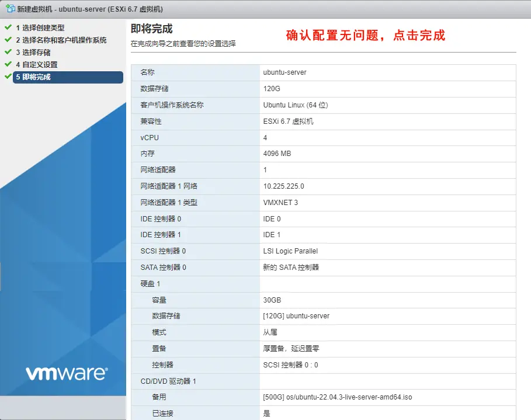Image resolution: width=531 pixels, height=420 pixels.
Task: Click the ubuntu-server value in 名称 row
Action: [x=285, y=72]
